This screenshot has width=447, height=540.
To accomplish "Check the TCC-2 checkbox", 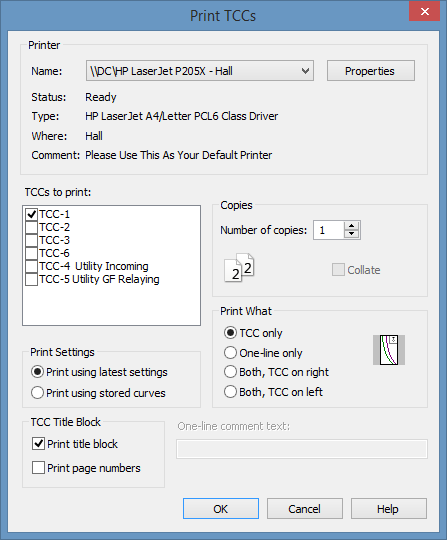I will (x=31, y=227).
